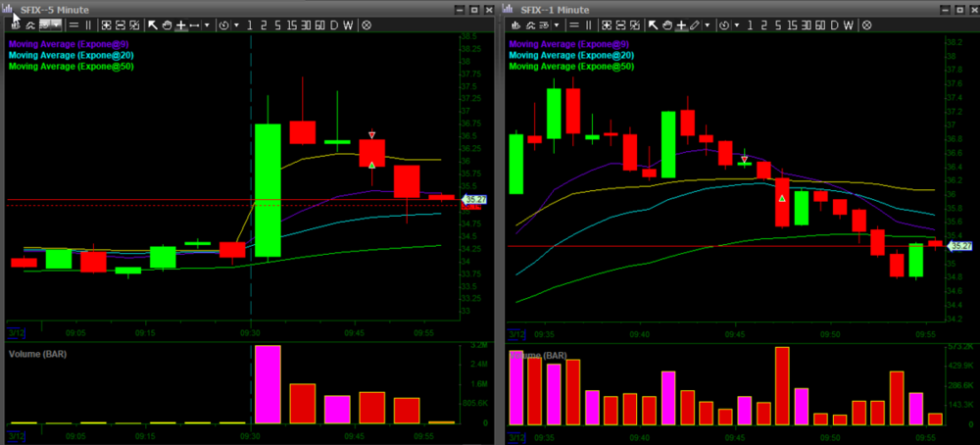This screenshot has width=980, height=445.
Task: Click the circled X icon in 5 Minute toolbar
Action: click(x=366, y=24)
